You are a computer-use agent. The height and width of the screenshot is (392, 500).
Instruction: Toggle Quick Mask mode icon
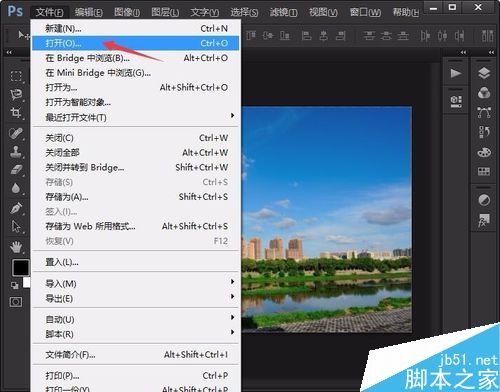pos(16,302)
